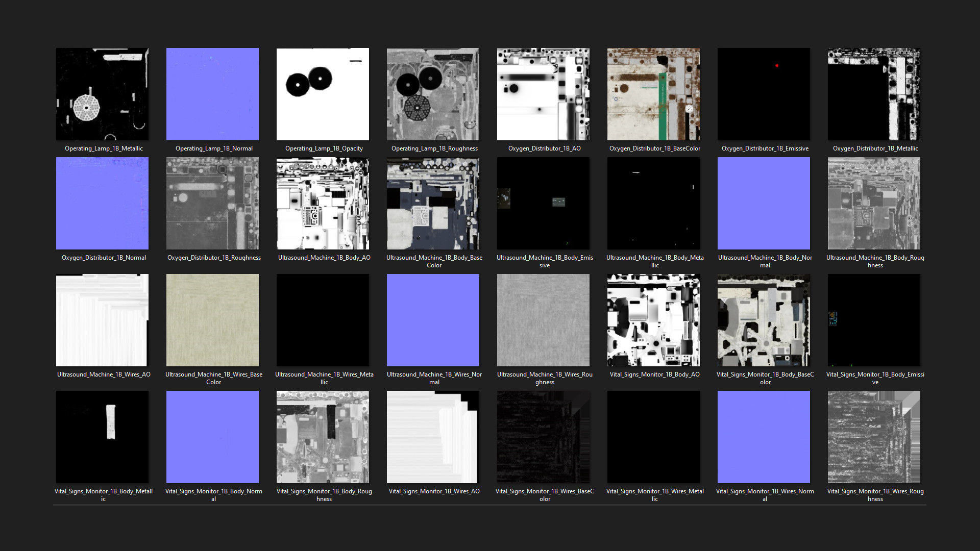Screen dimensions: 980x551
Task: Open the Operating_Lamp_1B_Opacity thumbnail
Action: click(x=323, y=94)
